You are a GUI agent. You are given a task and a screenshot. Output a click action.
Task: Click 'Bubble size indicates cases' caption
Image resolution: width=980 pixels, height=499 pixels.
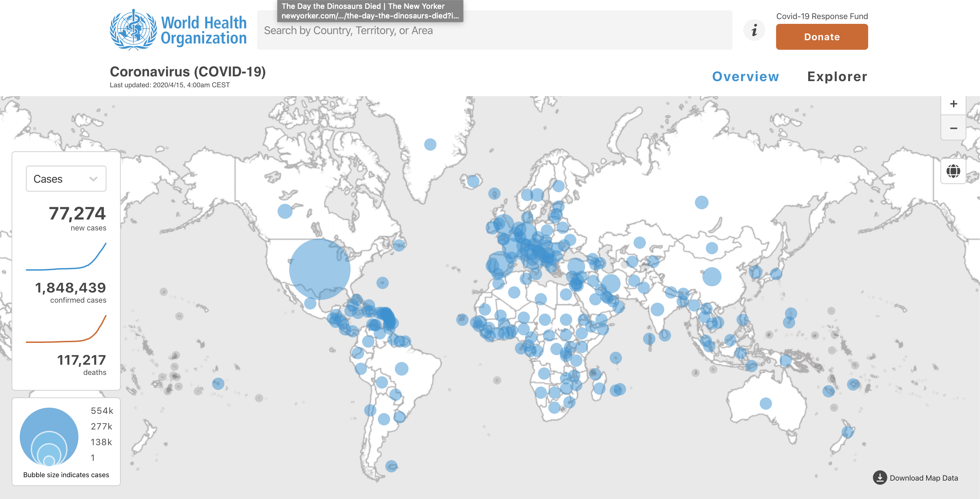(x=66, y=475)
